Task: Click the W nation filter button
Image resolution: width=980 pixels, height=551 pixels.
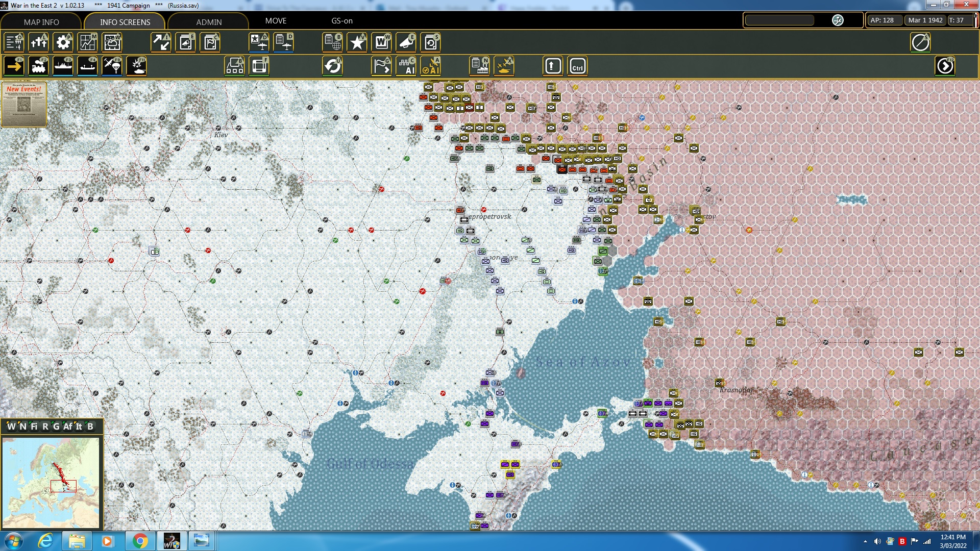Action: pyautogui.click(x=11, y=427)
